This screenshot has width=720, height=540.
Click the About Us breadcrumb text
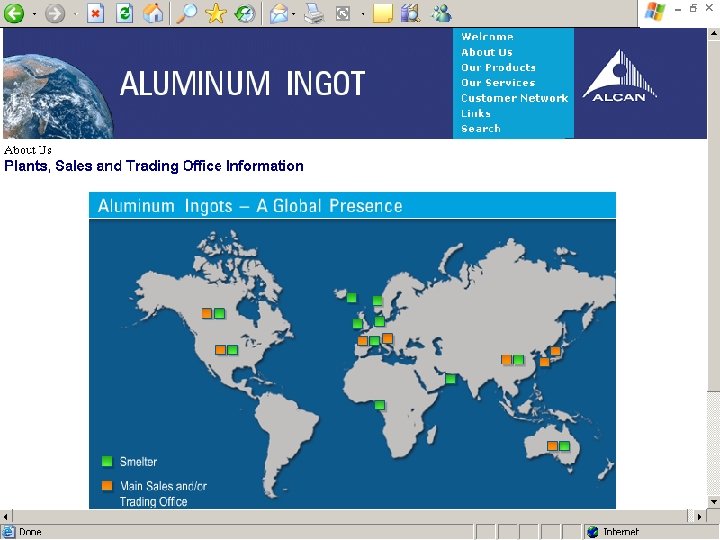point(28,150)
